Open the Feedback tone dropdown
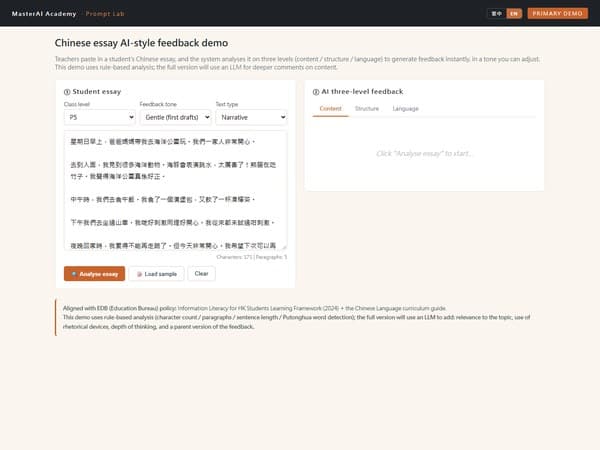This screenshot has width=600, height=450. [175, 117]
